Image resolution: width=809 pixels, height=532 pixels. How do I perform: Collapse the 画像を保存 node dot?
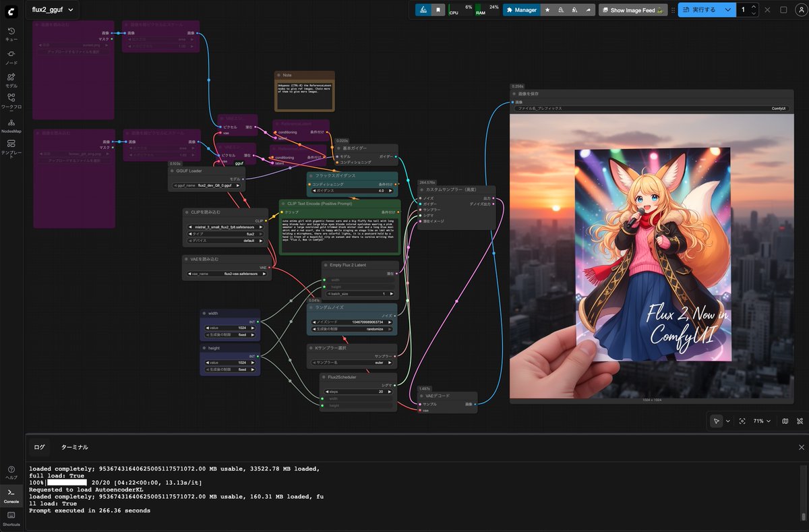[x=514, y=94]
